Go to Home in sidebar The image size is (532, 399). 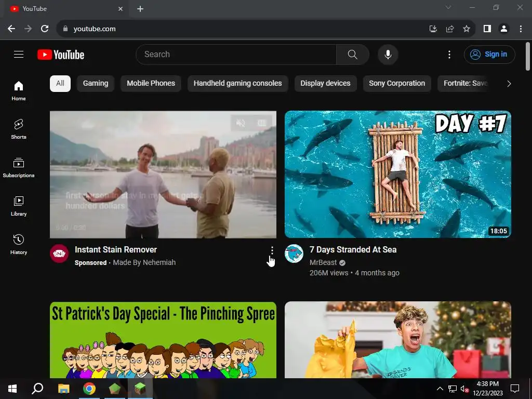[19, 91]
